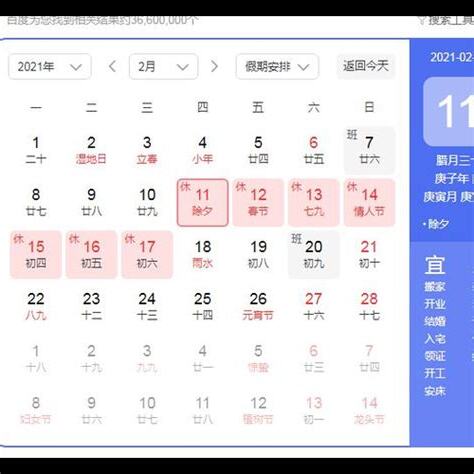Select February 8 廿七
This screenshot has width=474, height=474.
click(36, 202)
